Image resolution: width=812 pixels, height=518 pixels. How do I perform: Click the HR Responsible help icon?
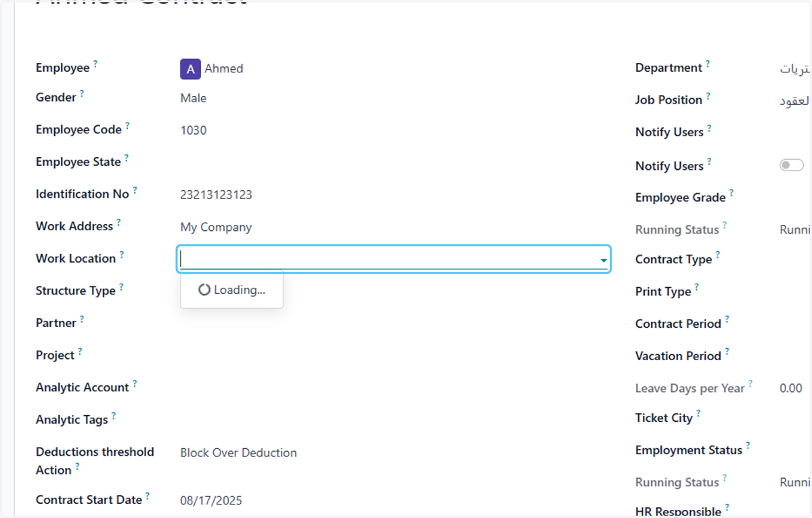pos(727,507)
